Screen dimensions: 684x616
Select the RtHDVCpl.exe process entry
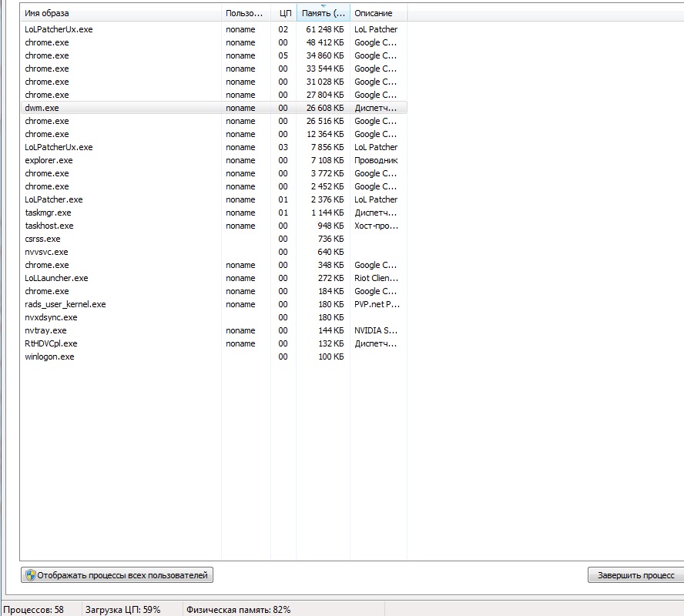click(51, 343)
